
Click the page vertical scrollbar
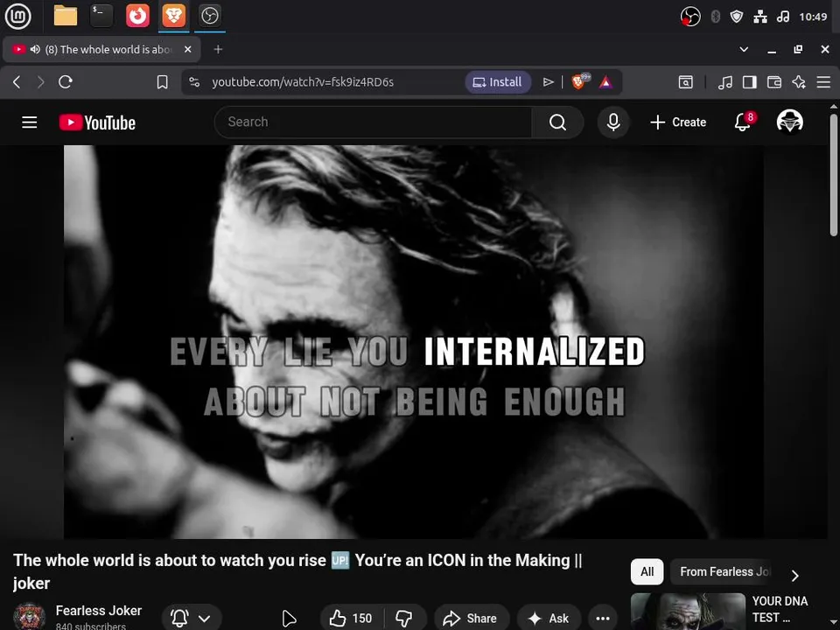(x=834, y=175)
